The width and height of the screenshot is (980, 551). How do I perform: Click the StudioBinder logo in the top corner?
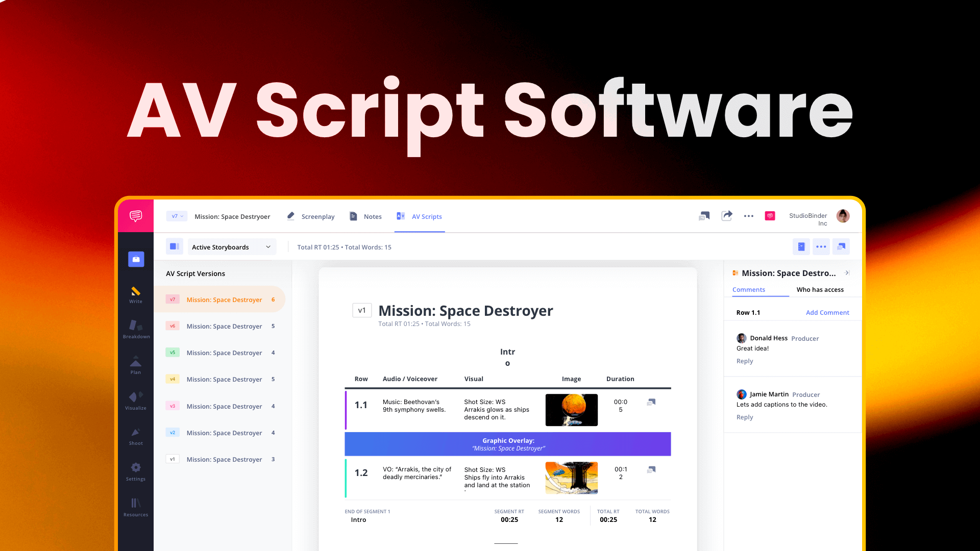136,216
